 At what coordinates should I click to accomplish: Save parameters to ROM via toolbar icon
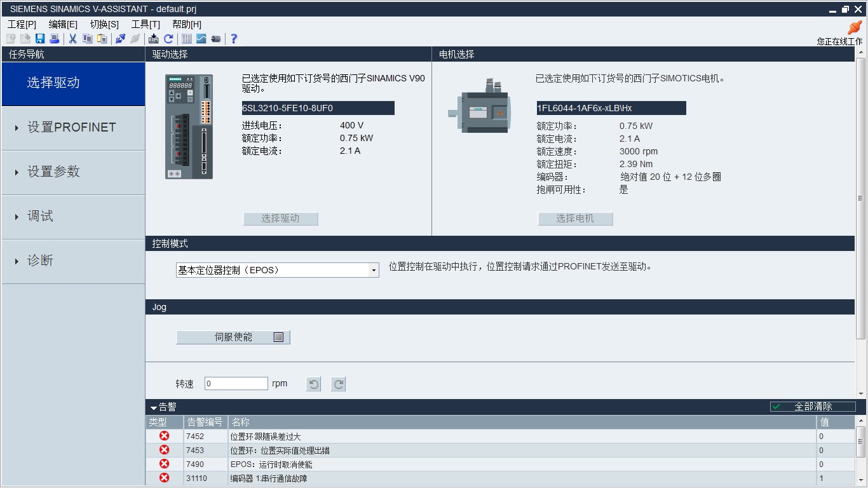pos(153,39)
